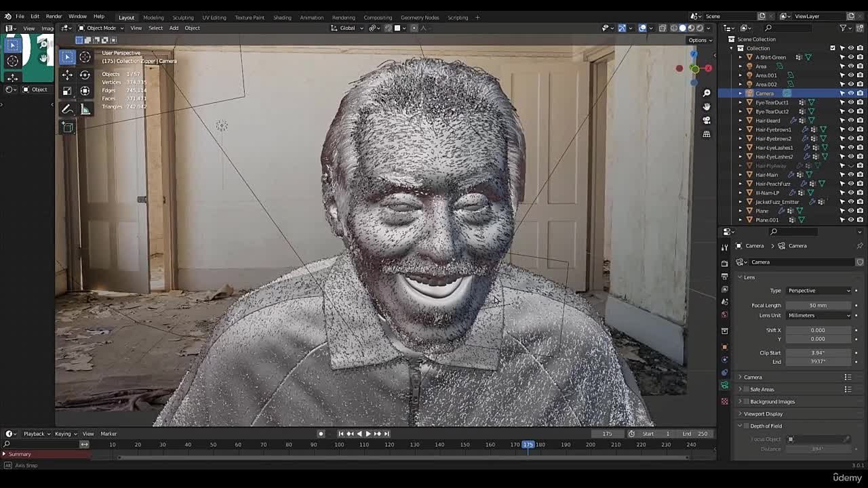
Task: Select the Rotate tool in the 3D viewport toolbar
Action: 85,75
